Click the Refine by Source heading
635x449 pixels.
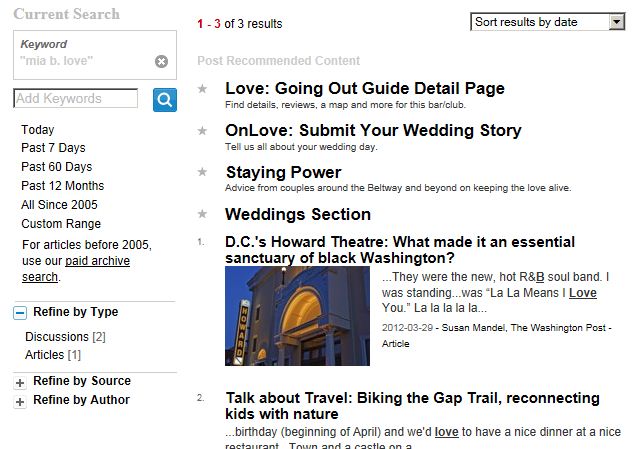(x=82, y=381)
